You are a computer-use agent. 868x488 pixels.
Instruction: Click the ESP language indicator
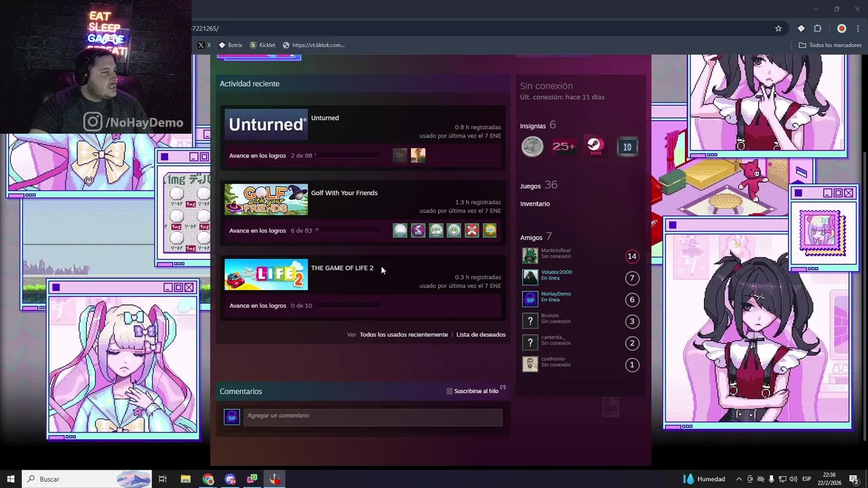click(806, 479)
